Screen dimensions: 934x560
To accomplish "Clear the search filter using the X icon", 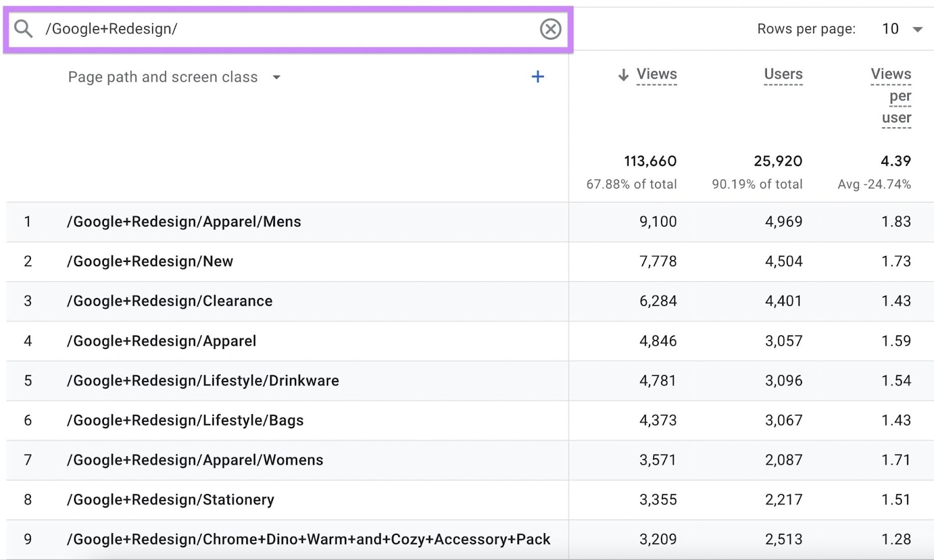I will [x=549, y=29].
